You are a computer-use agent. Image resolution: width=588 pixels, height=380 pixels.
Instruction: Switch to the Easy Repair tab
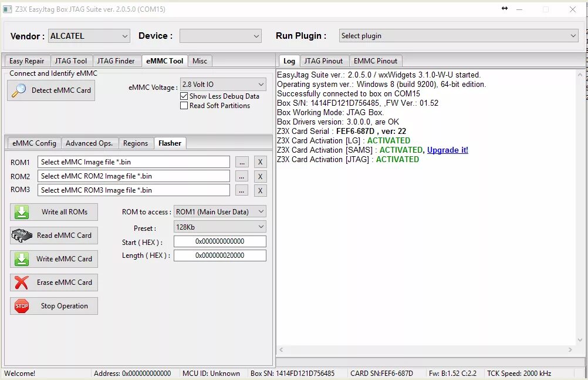(26, 61)
